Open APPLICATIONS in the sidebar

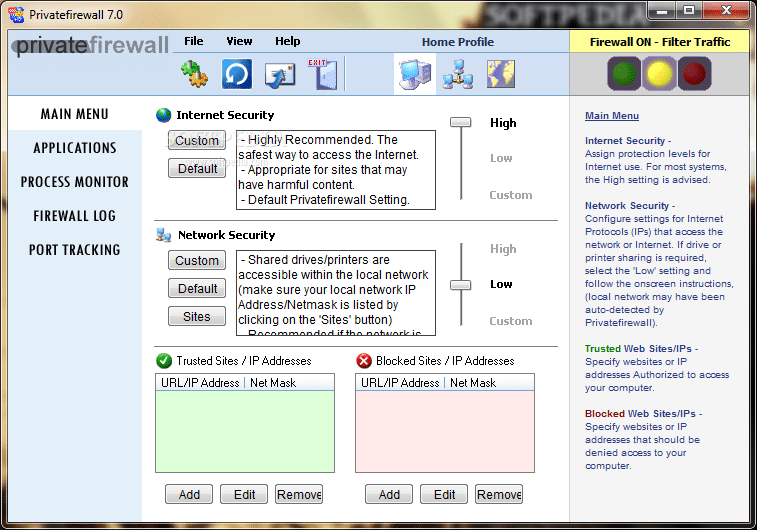75,148
